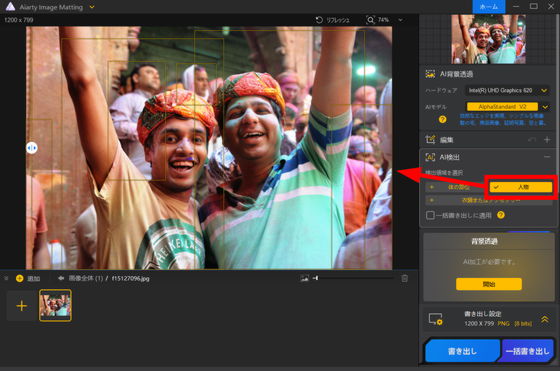Open the 74% zoom level dropdown
Screen dimensions: 560x371
click(400, 20)
